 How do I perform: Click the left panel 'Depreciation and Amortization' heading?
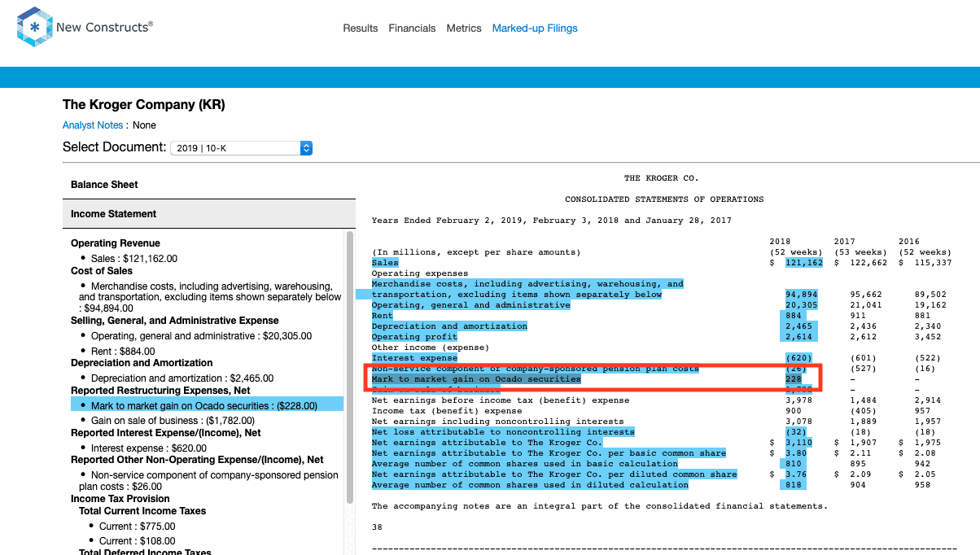pos(142,363)
